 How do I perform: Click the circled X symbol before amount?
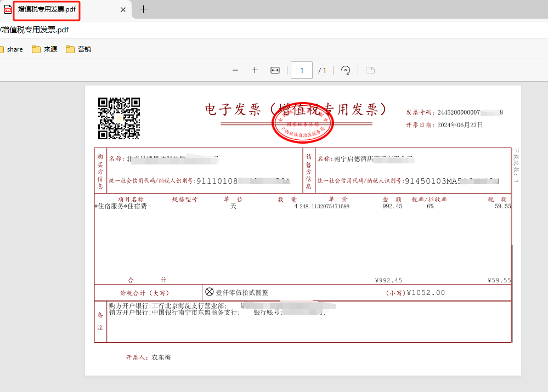tap(210, 292)
